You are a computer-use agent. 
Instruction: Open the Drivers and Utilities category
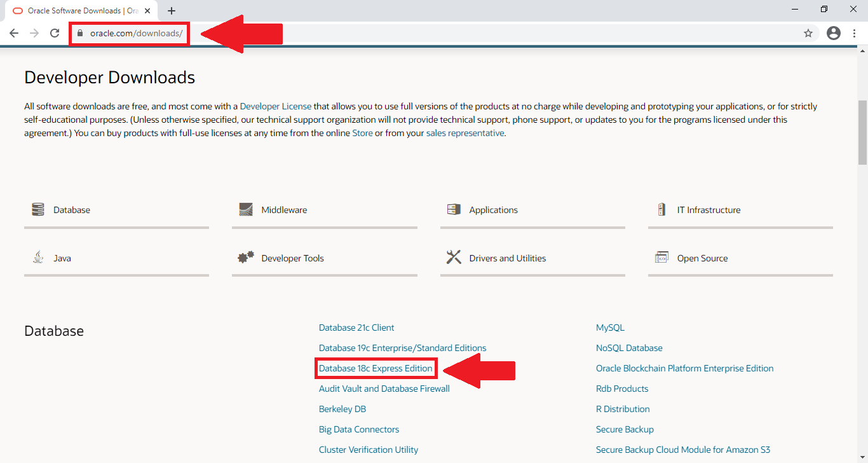coord(532,259)
